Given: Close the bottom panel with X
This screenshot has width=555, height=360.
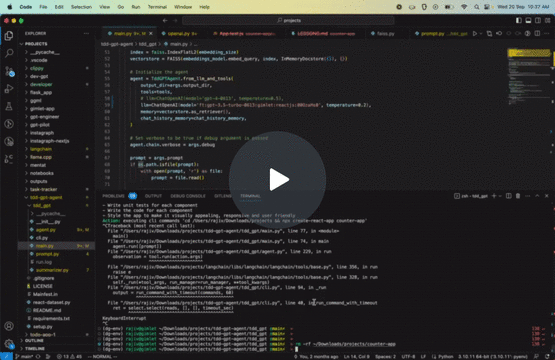Looking at the screenshot, I should coord(547,196).
